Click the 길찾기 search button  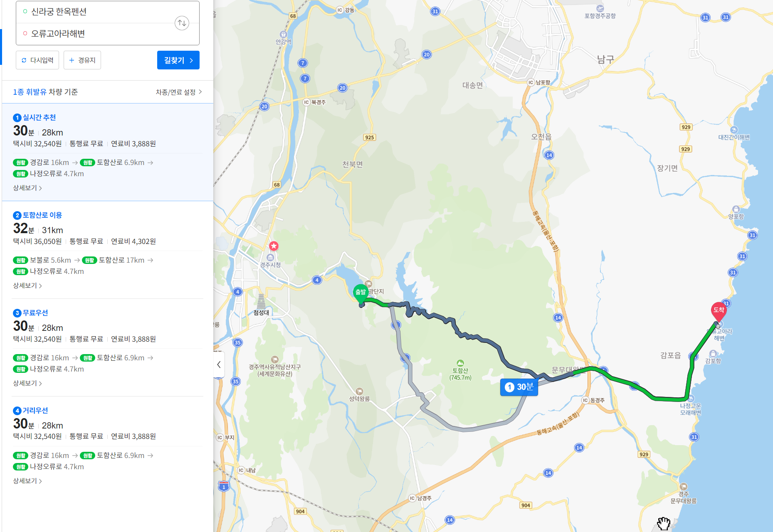(178, 60)
